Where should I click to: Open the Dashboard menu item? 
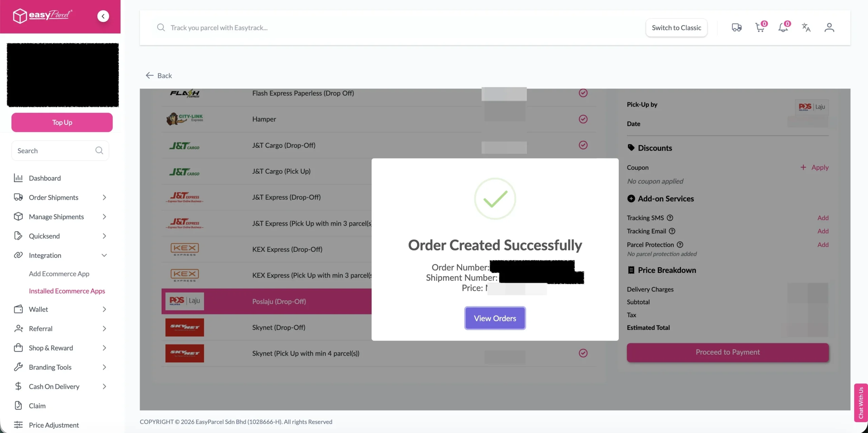pos(44,178)
